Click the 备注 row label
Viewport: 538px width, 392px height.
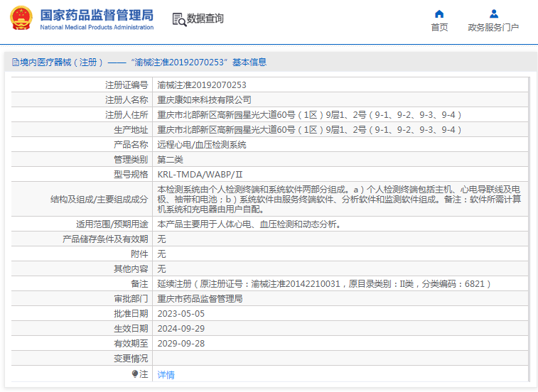(139, 284)
